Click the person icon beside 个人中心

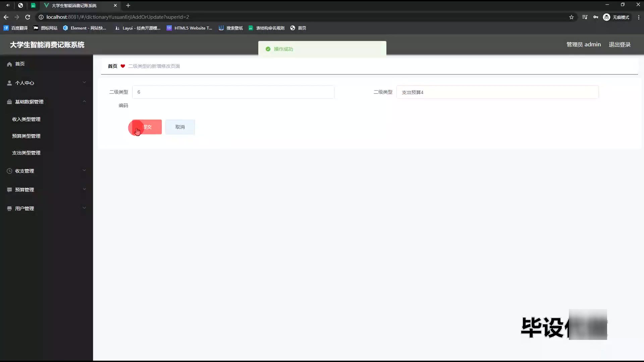[x=9, y=83]
